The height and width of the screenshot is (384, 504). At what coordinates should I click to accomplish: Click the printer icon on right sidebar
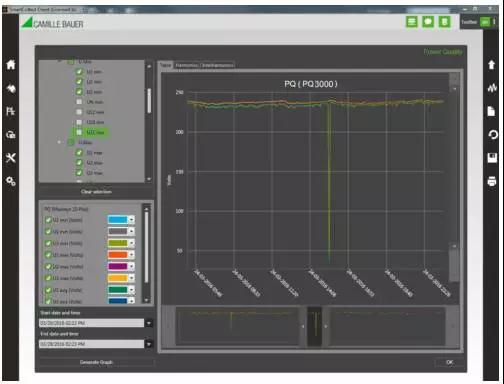tap(492, 181)
